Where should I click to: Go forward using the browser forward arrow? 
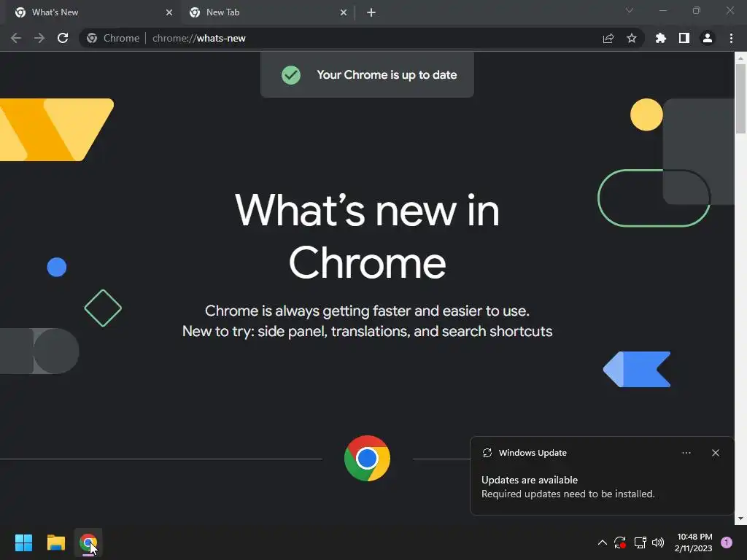[39, 38]
